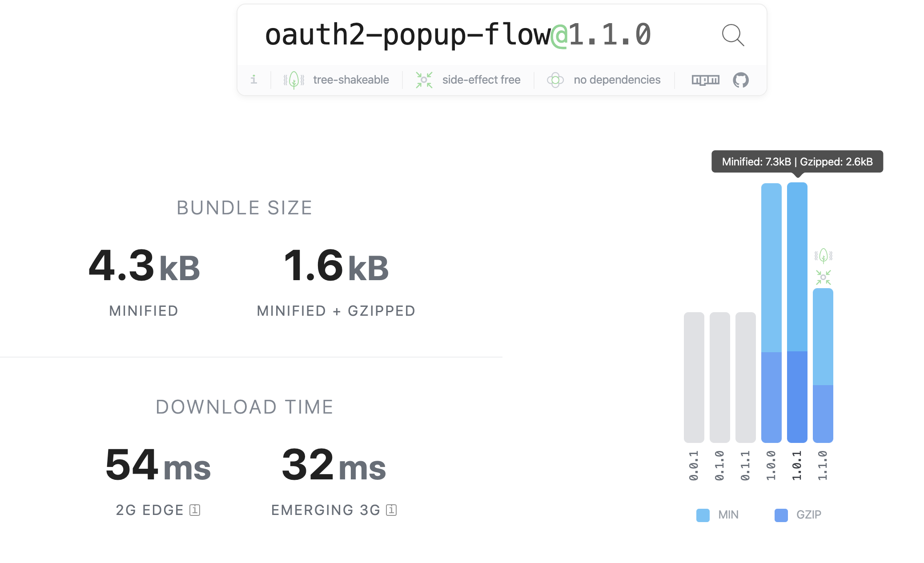
Task: Select the 1.0.0 version bar
Action: click(x=771, y=313)
